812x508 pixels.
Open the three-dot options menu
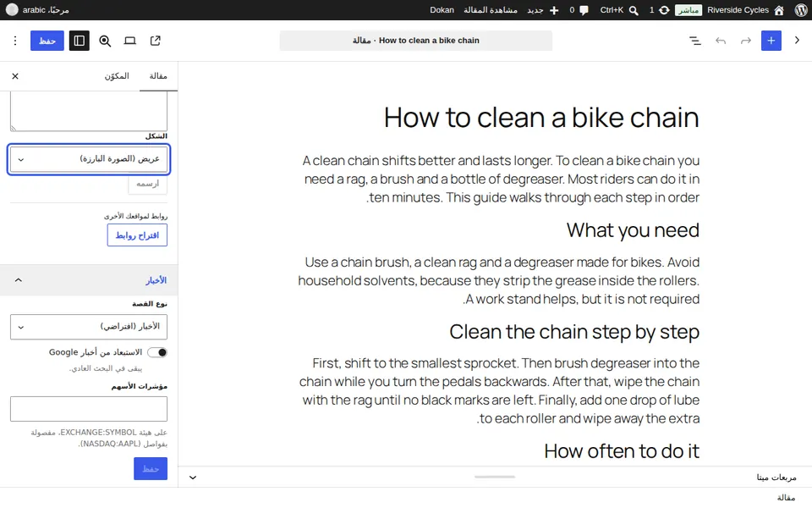point(15,41)
